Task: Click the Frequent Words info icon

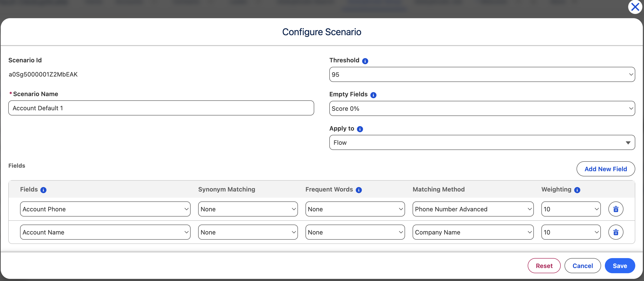Action: pos(359,190)
